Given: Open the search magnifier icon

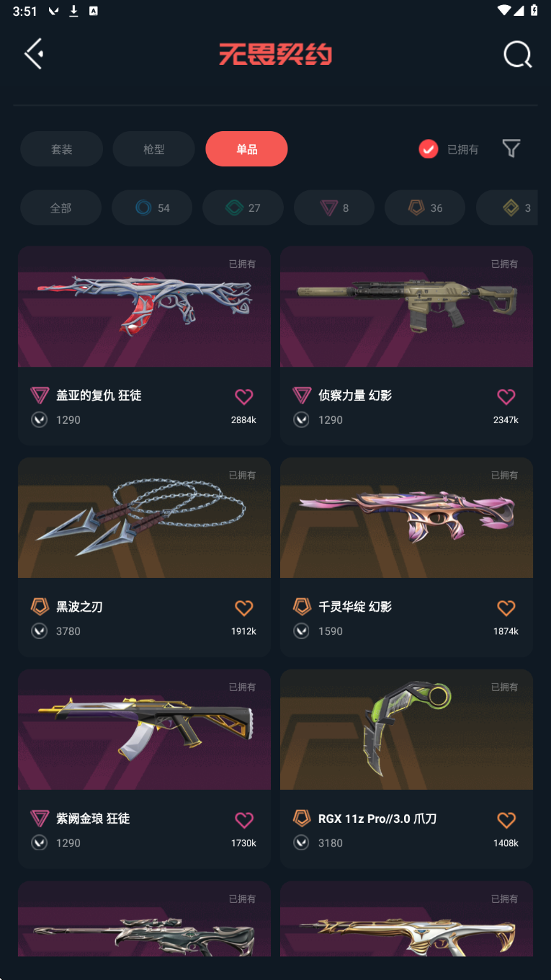Looking at the screenshot, I should coord(517,55).
